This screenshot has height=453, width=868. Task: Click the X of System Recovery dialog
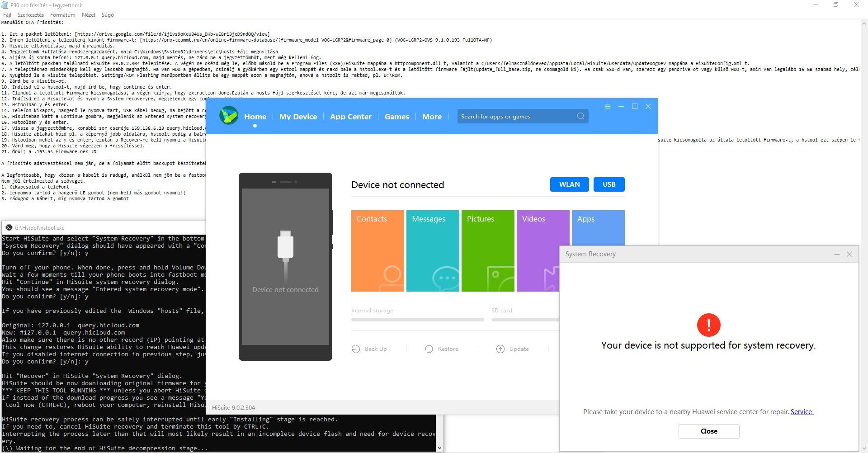coord(849,254)
